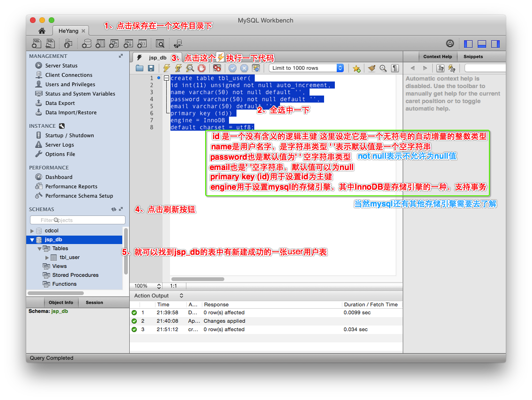Run EXPLAIN on statement (magnifier lightning)
This screenshot has height=400, width=532.
(190, 68)
